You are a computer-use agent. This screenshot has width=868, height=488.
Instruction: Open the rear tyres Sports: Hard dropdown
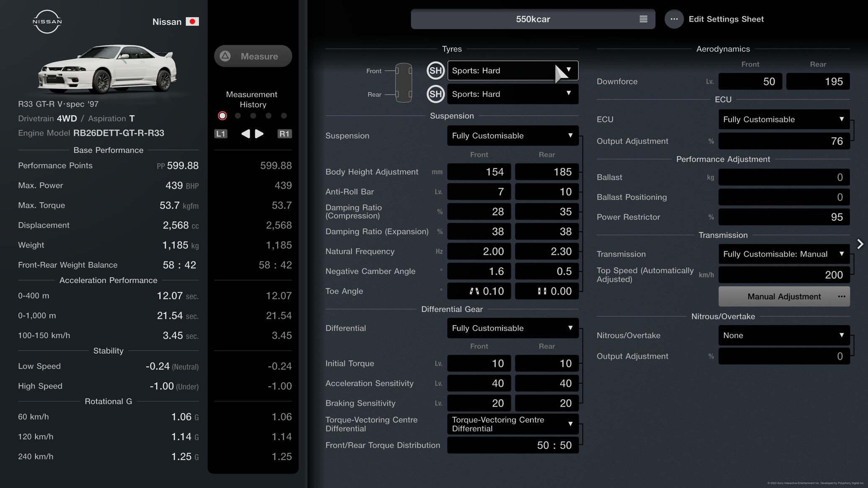point(513,94)
